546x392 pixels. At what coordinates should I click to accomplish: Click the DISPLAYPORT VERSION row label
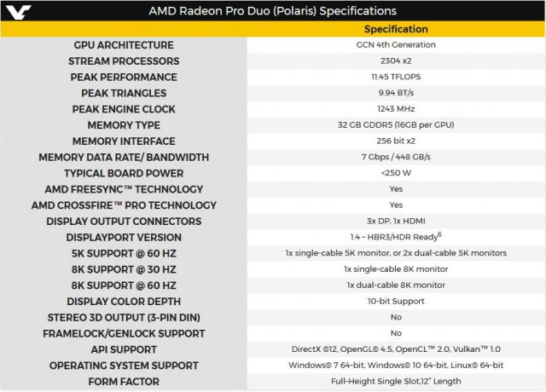(x=123, y=237)
